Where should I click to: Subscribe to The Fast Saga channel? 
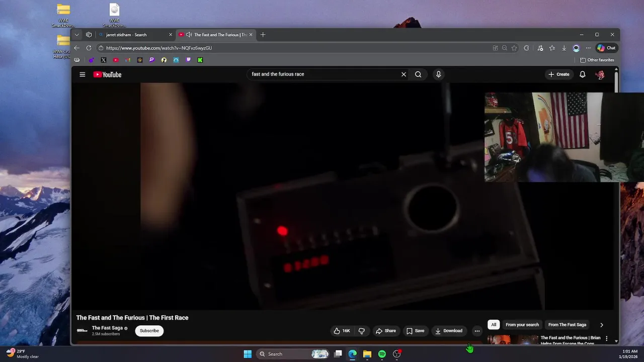[x=149, y=331]
